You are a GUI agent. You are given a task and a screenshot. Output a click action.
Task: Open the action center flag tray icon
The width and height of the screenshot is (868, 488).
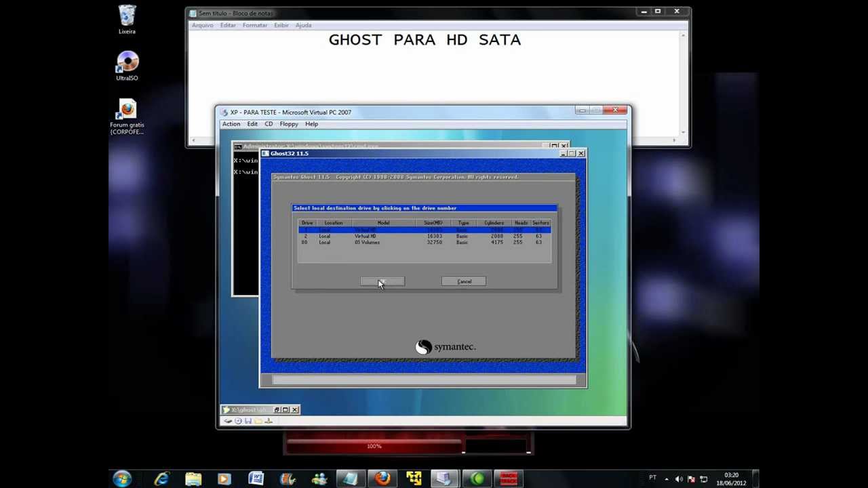click(x=692, y=479)
